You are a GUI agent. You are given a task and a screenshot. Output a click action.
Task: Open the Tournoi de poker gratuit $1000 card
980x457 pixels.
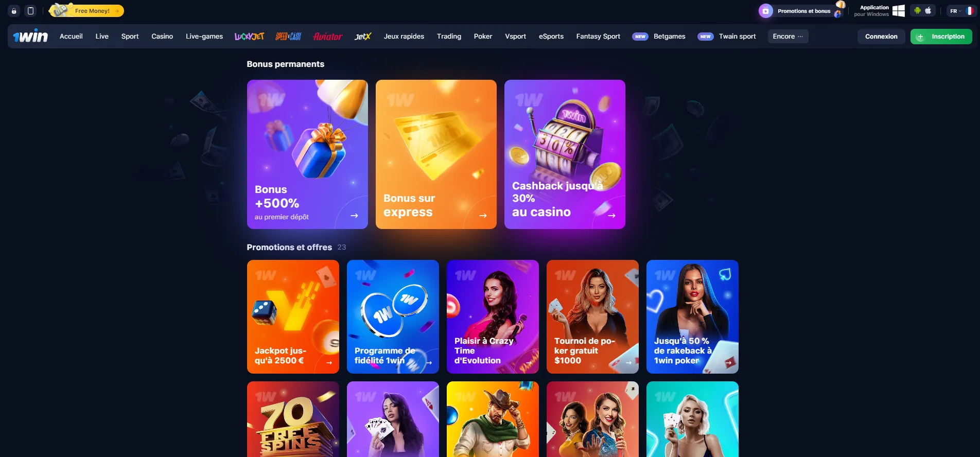592,317
